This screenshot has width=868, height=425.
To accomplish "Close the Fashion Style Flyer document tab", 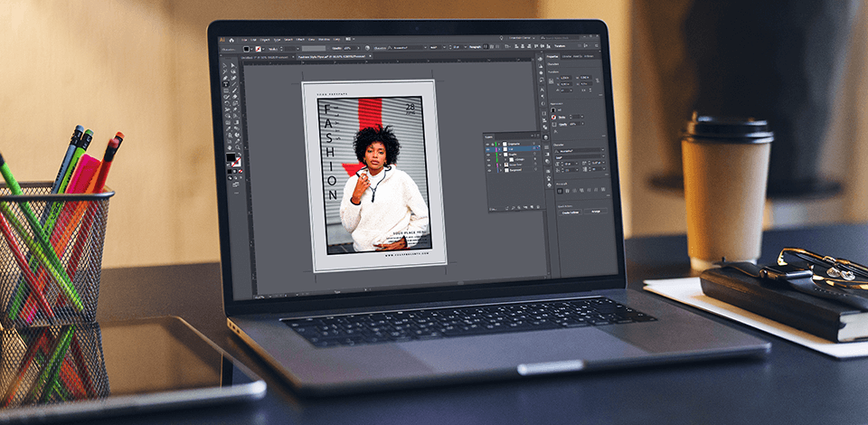I will pos(371,56).
